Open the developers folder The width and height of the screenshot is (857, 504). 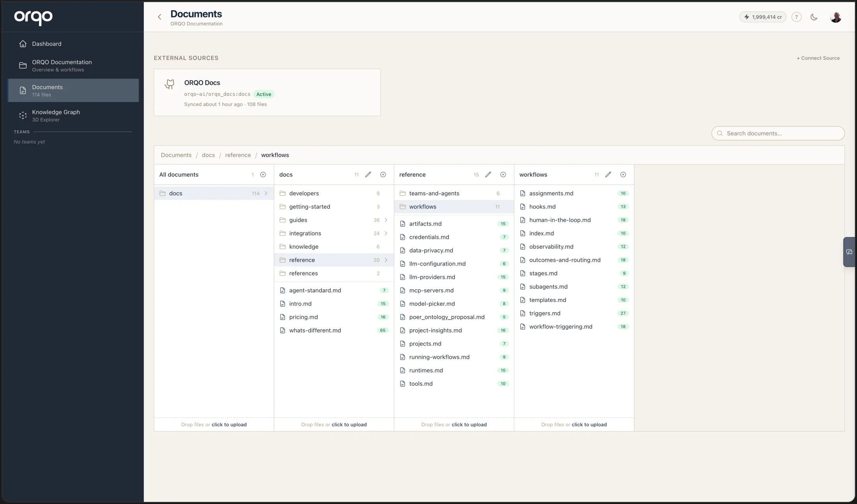pyautogui.click(x=334, y=193)
